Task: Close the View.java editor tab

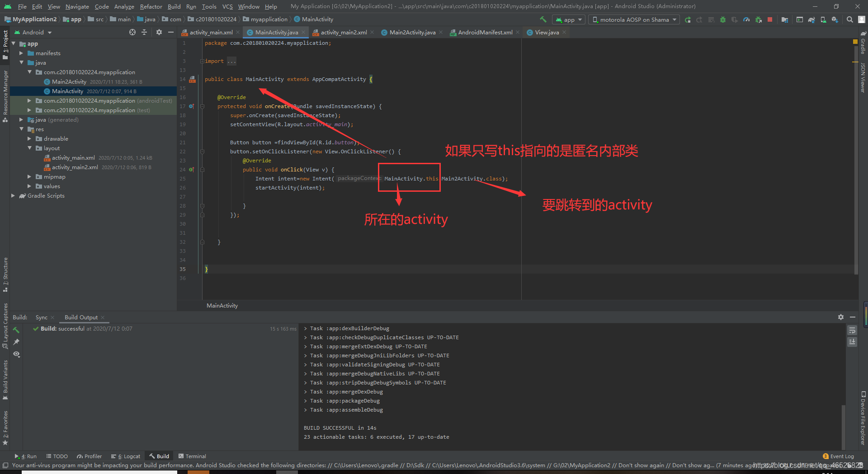Action: pos(564,32)
